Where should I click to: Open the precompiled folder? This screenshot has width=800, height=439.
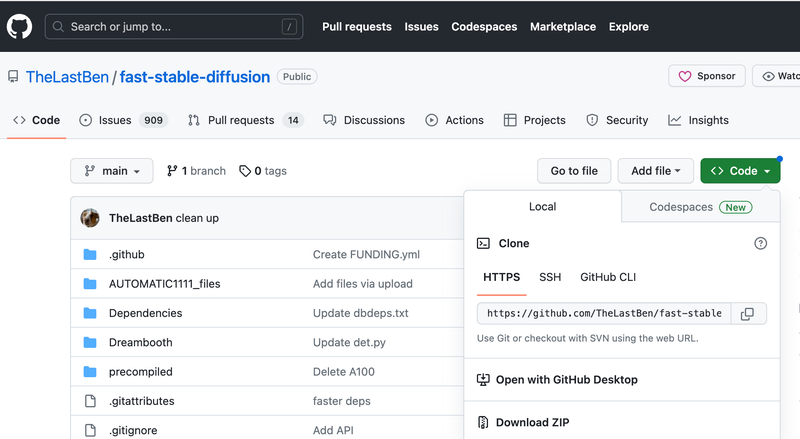pyautogui.click(x=140, y=372)
